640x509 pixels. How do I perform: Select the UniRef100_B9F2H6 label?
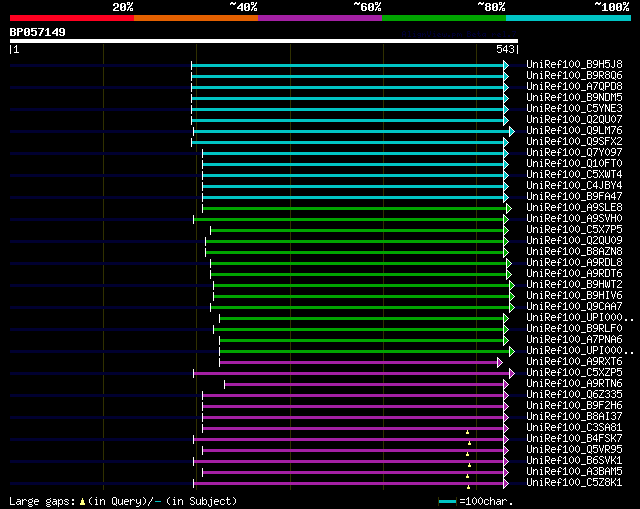(x=574, y=406)
